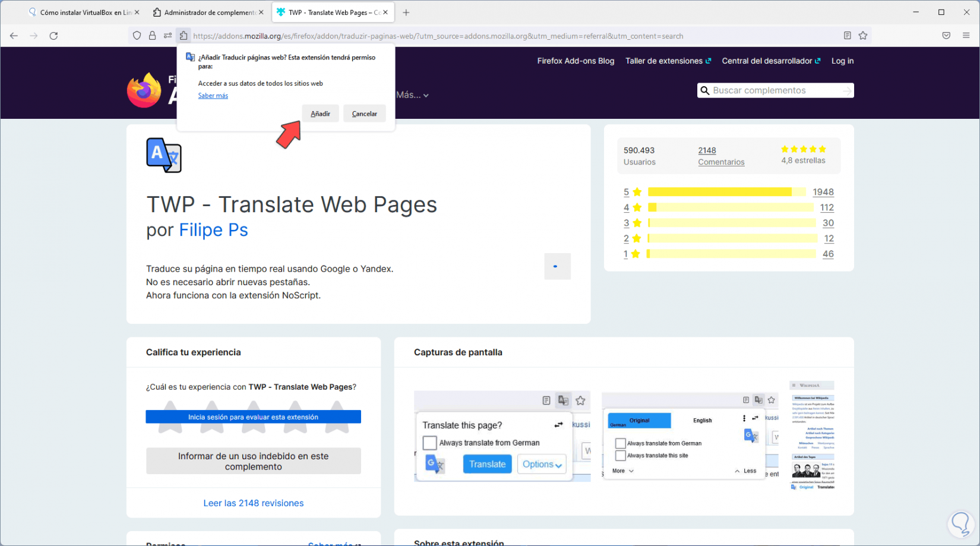Close the TWP - Translate Web Pages tab
This screenshot has width=980, height=546.
(x=385, y=12)
